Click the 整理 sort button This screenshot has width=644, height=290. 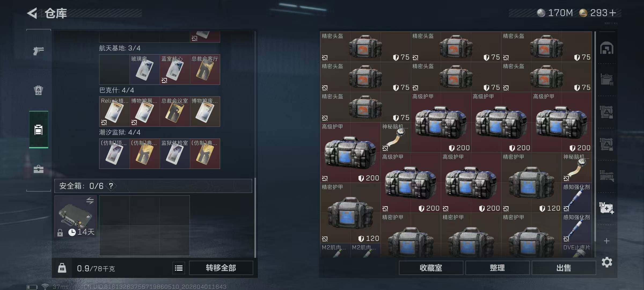(x=497, y=268)
